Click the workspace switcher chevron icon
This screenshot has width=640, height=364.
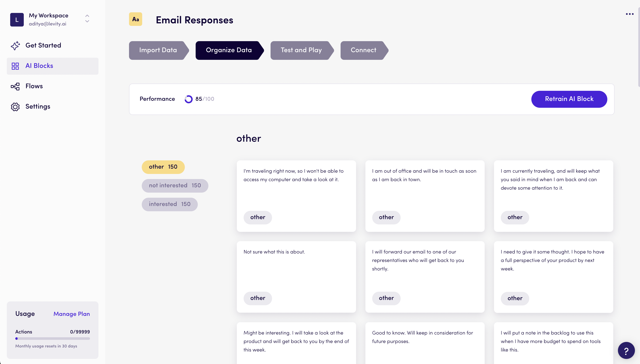click(87, 19)
